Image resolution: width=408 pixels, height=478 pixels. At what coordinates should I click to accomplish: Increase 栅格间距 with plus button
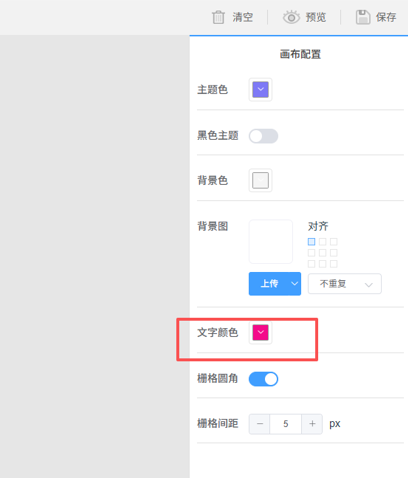(312, 424)
